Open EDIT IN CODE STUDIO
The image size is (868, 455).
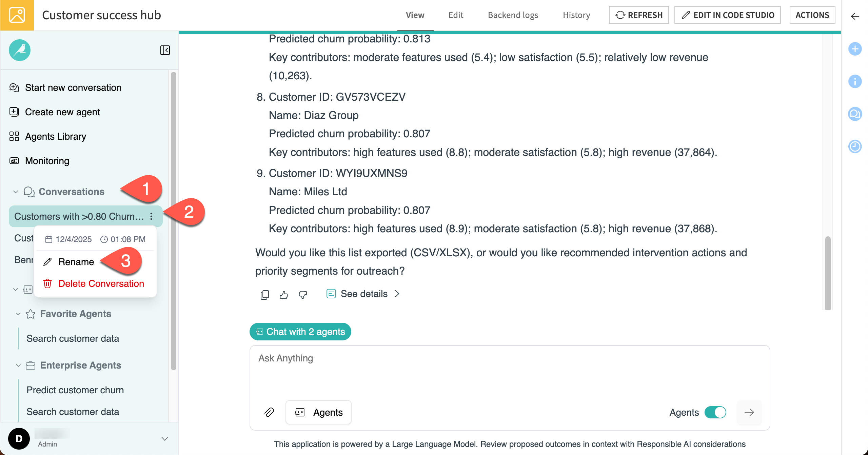point(728,15)
